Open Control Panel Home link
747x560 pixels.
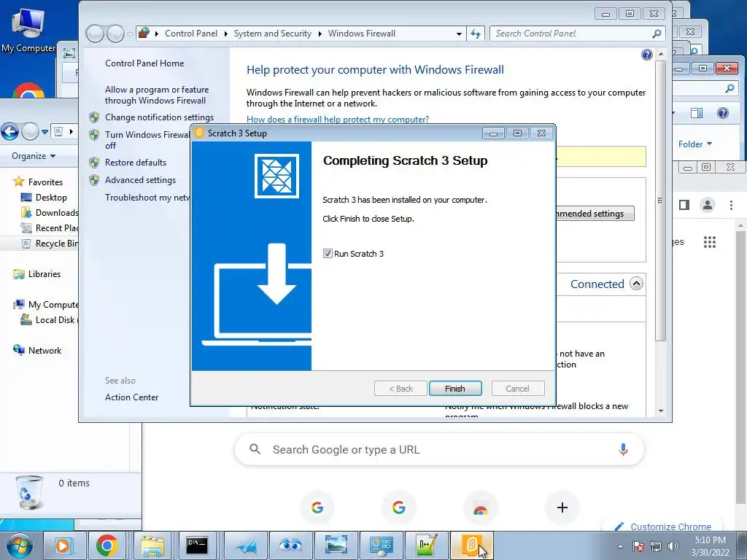(x=144, y=63)
